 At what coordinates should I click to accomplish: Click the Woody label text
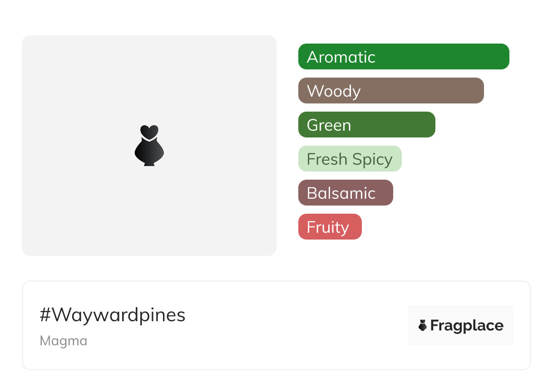[x=334, y=91]
